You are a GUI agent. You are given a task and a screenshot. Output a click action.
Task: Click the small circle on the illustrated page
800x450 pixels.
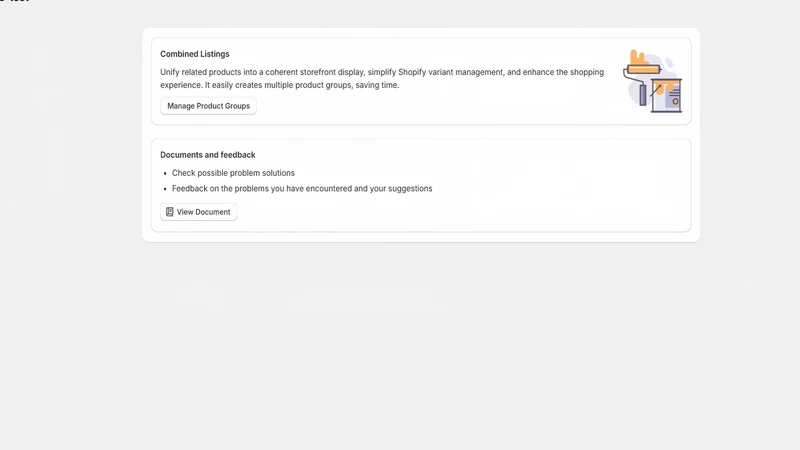676,102
